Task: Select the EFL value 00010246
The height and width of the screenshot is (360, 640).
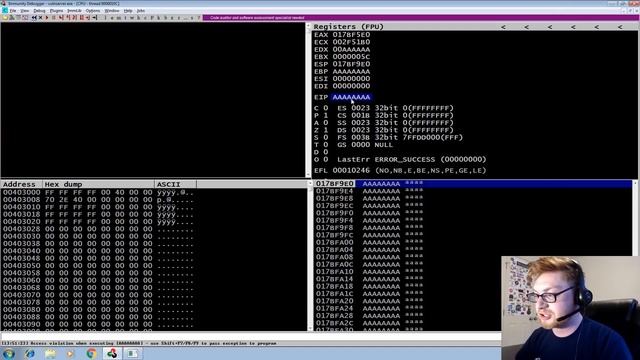Action: (x=351, y=171)
